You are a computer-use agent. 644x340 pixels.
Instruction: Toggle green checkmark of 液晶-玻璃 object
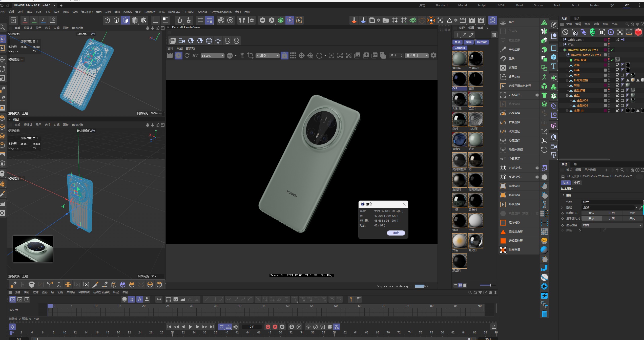click(612, 60)
